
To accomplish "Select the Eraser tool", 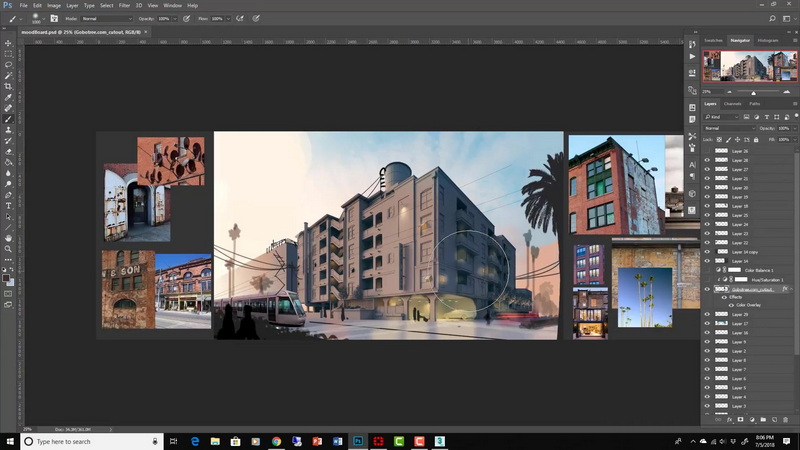I will [8, 152].
